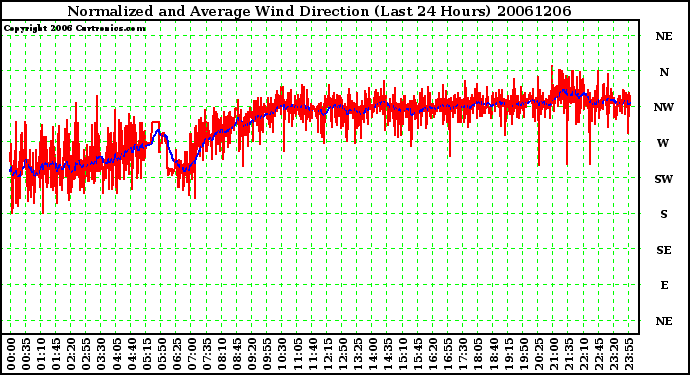Image resolution: width=690 pixels, height=375 pixels.
Task: Select the E direction axis label
Action: (664, 286)
